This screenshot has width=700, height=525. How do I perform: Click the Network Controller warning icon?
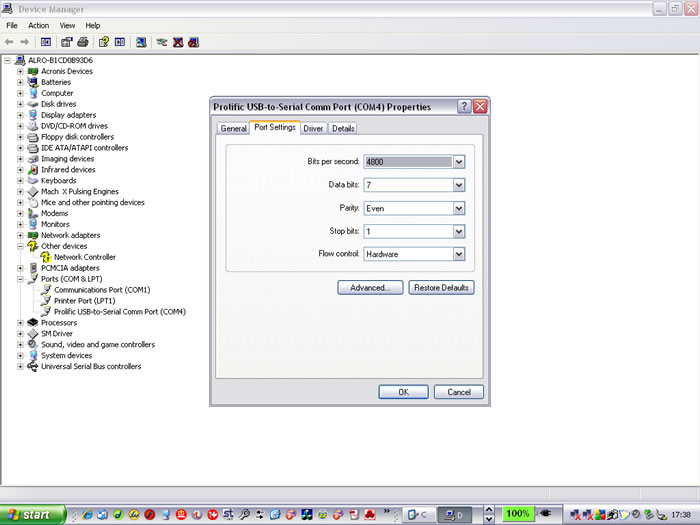[46, 257]
